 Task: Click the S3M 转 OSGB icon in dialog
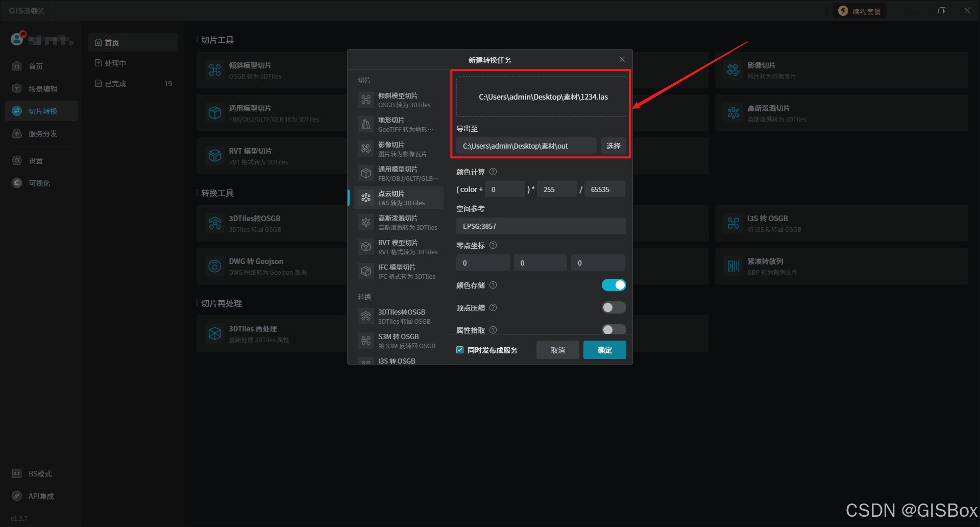pos(366,341)
